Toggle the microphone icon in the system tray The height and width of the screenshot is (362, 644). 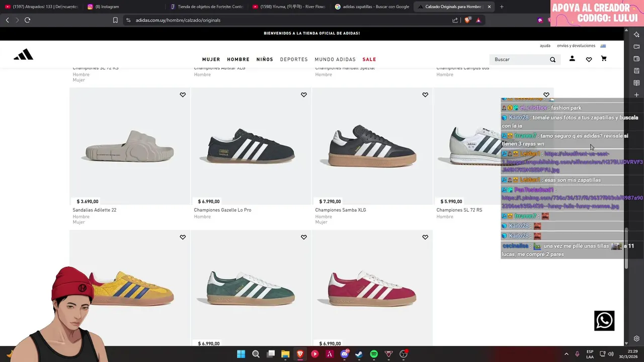[577, 354]
